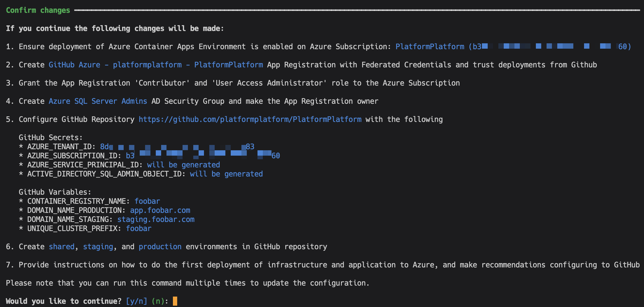This screenshot has width=644, height=307.
Task: Click the PlatformPlatform subscription name text
Action: (x=430, y=47)
